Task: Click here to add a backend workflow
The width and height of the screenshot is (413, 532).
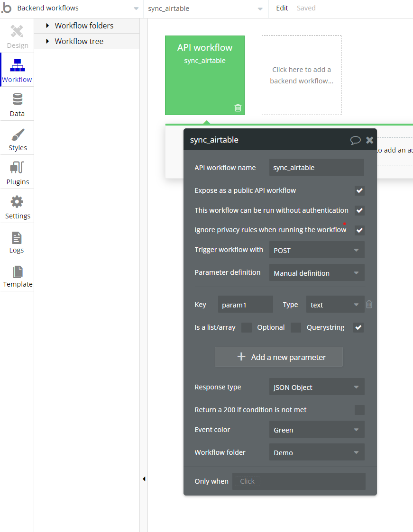Action: tap(302, 75)
